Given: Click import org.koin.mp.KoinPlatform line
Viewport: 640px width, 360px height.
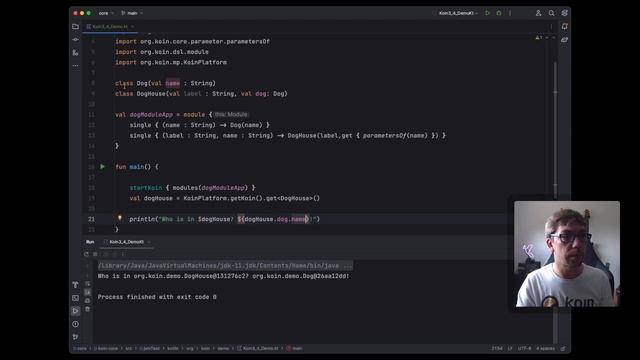Looking at the screenshot, I should pos(171,62).
